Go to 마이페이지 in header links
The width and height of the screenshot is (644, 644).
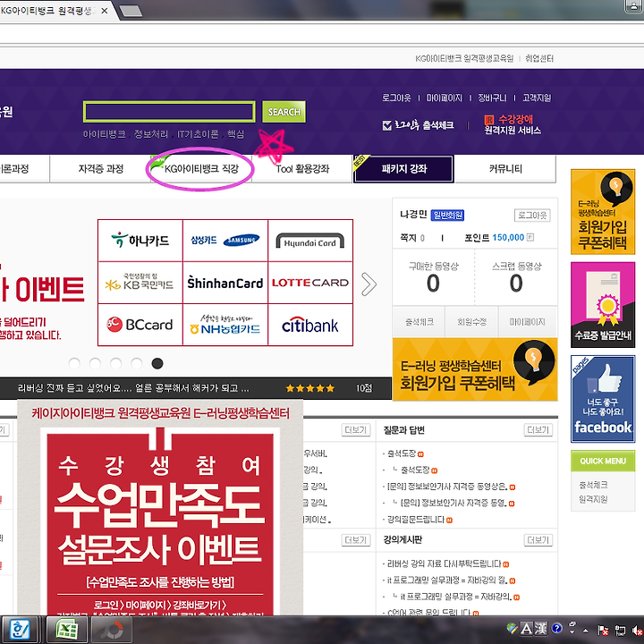pos(445,97)
